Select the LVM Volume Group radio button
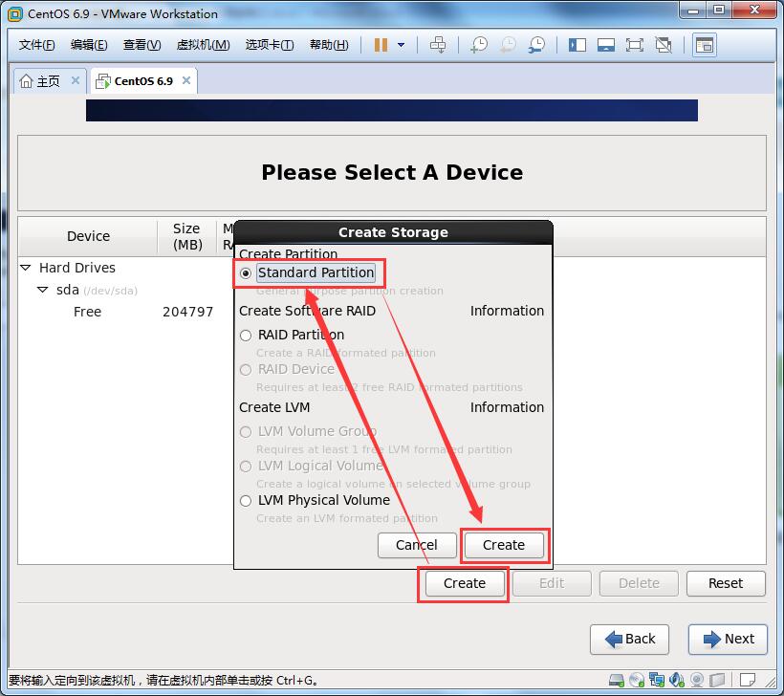Image resolution: width=784 pixels, height=696 pixels. point(246,432)
